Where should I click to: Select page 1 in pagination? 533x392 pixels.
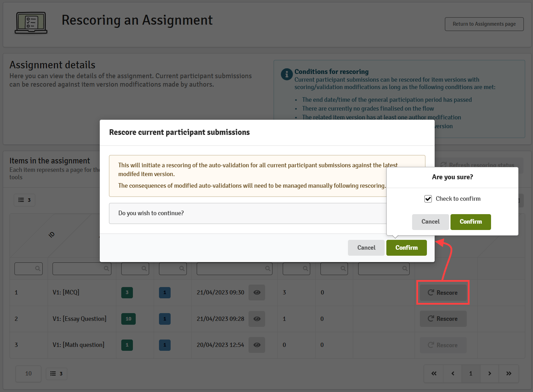click(x=471, y=374)
